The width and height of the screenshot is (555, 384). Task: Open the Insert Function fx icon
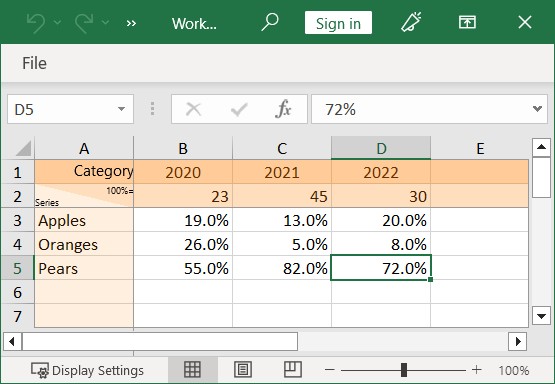283,109
